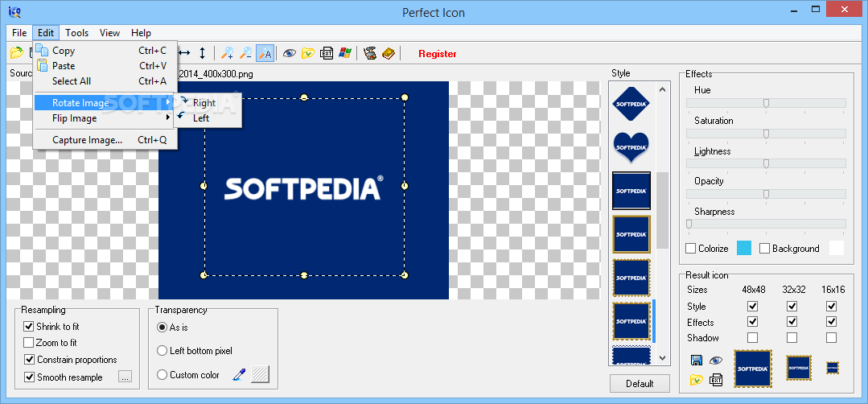This screenshot has height=404, width=868.
Task: Choose Select All from the Edit menu
Action: pos(105,80)
